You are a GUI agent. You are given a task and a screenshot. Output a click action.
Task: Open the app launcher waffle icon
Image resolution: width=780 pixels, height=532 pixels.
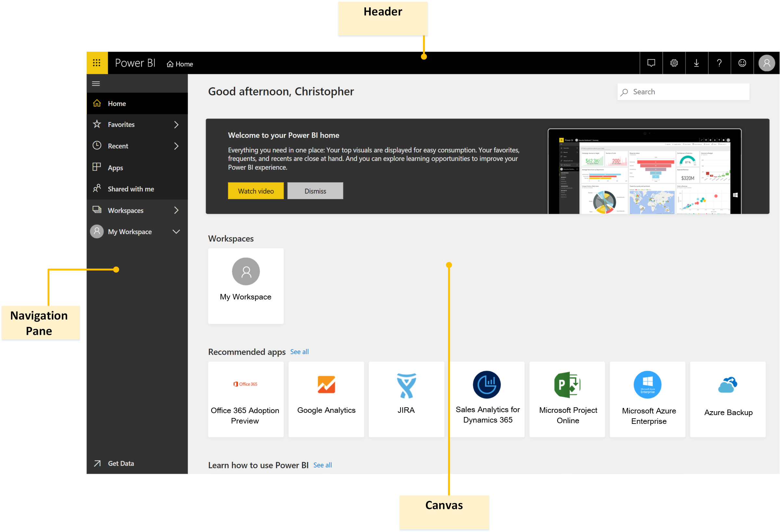tap(97, 63)
